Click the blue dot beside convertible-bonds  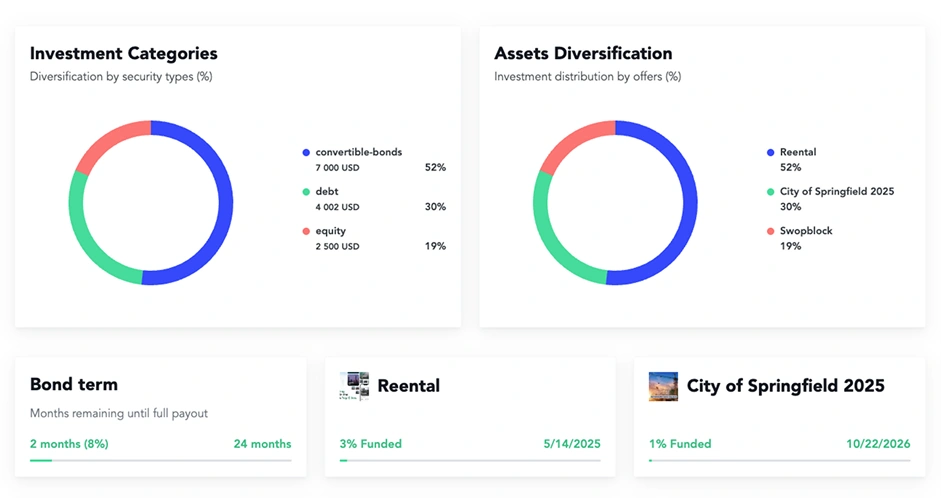pos(306,152)
